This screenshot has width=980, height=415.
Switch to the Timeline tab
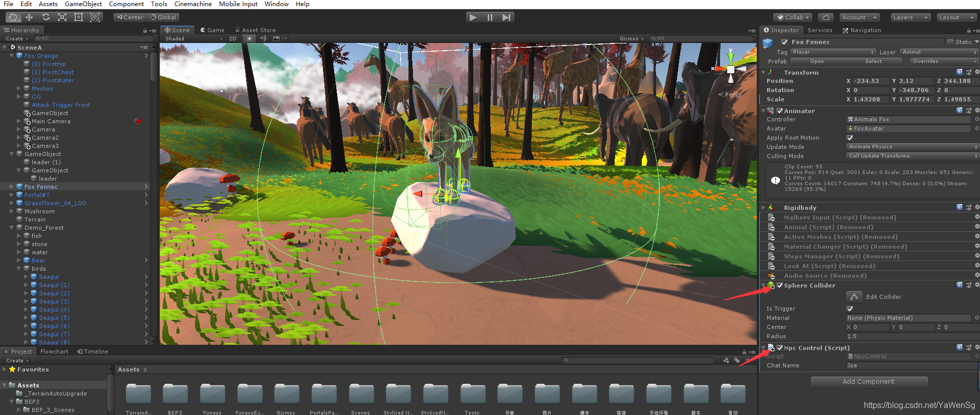tap(93, 352)
